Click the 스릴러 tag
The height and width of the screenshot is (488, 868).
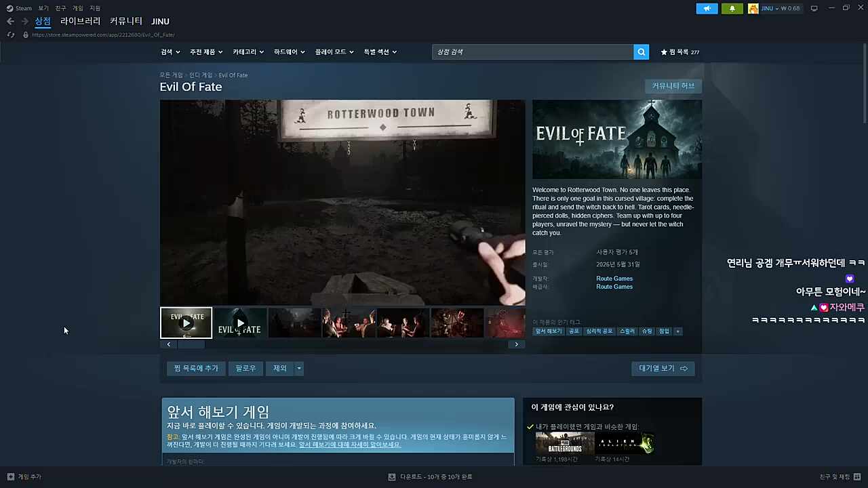(627, 331)
